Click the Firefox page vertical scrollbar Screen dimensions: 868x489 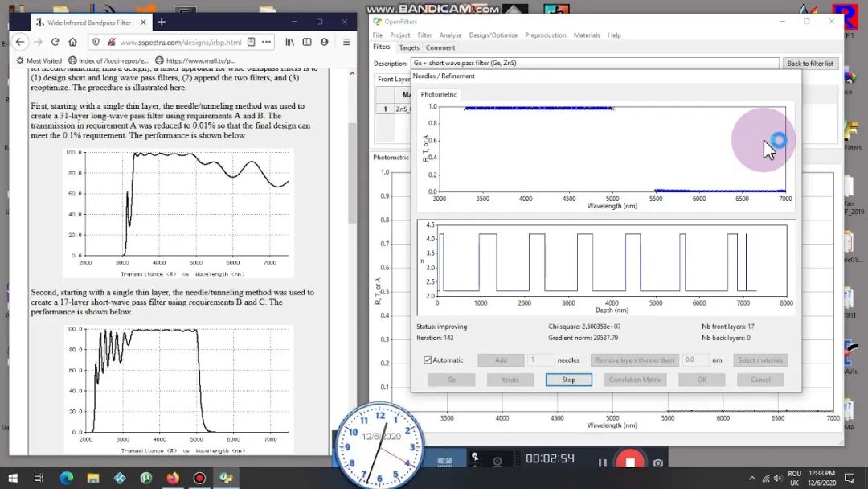pos(352,173)
